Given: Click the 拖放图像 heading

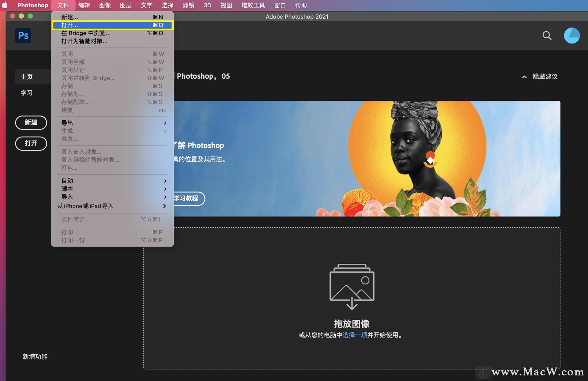Looking at the screenshot, I should (352, 324).
